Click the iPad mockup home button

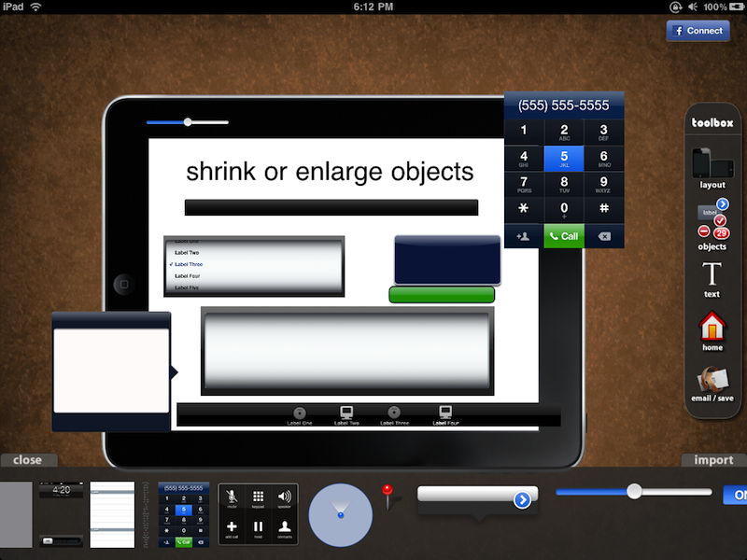(124, 285)
